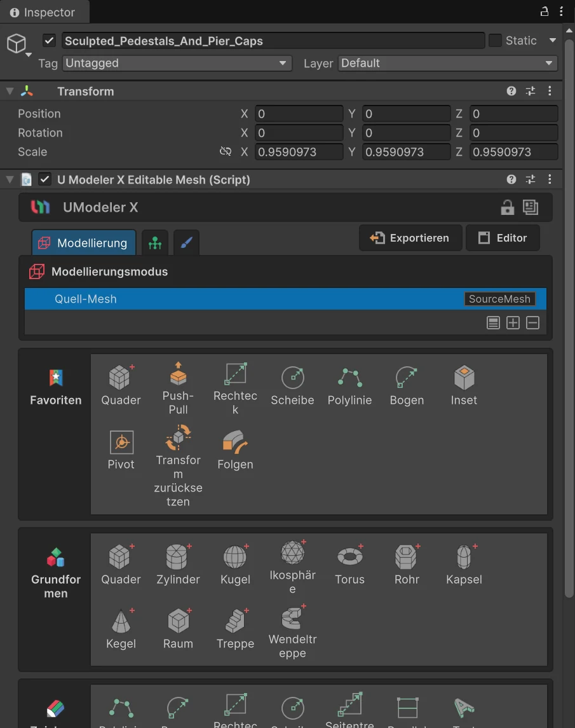The image size is (575, 728).
Task: Activate the Inset tool
Action: (464, 385)
